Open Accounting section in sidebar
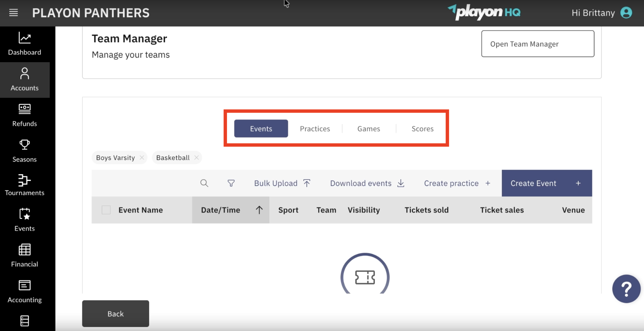This screenshot has width=644, height=331. coord(25,291)
